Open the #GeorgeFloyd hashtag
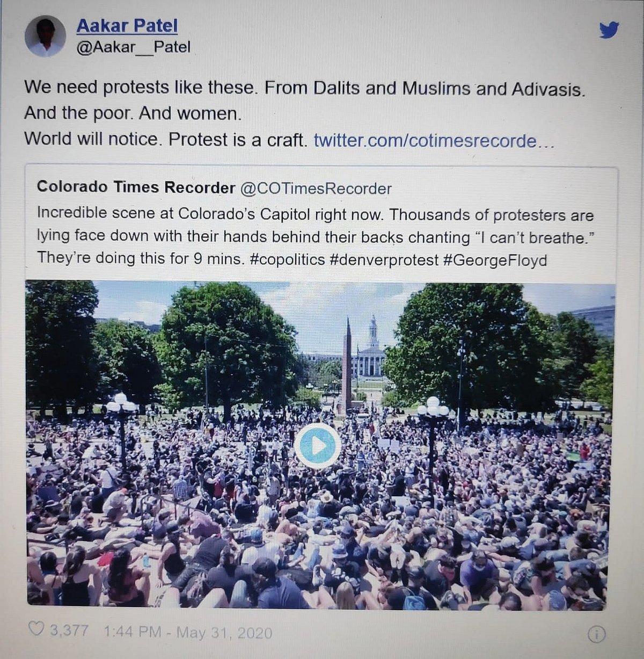644x659 pixels. [x=495, y=260]
